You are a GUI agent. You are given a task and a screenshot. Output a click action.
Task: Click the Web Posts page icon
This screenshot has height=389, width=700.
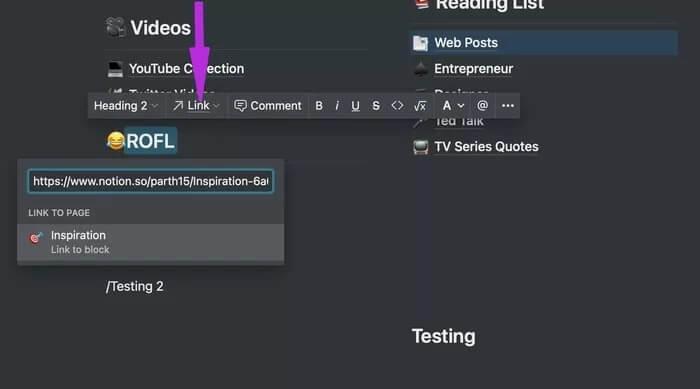420,43
